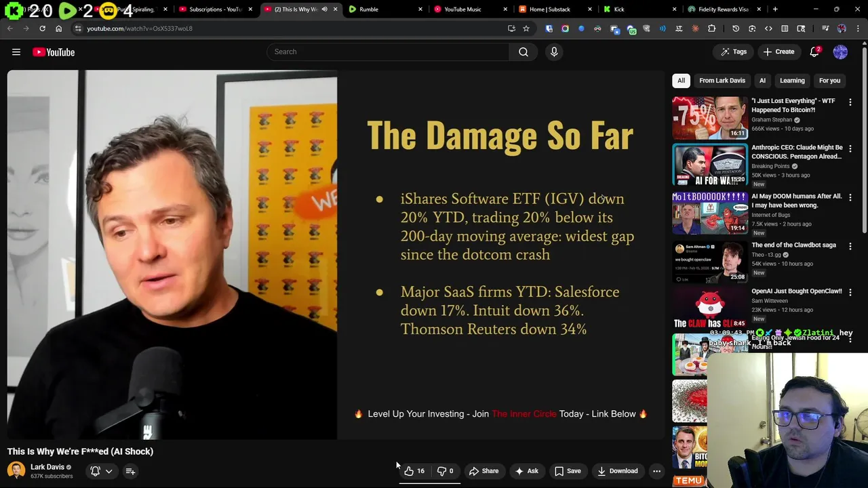Click the magnifier search button
Viewport: 868px width, 488px height.
[x=524, y=52]
